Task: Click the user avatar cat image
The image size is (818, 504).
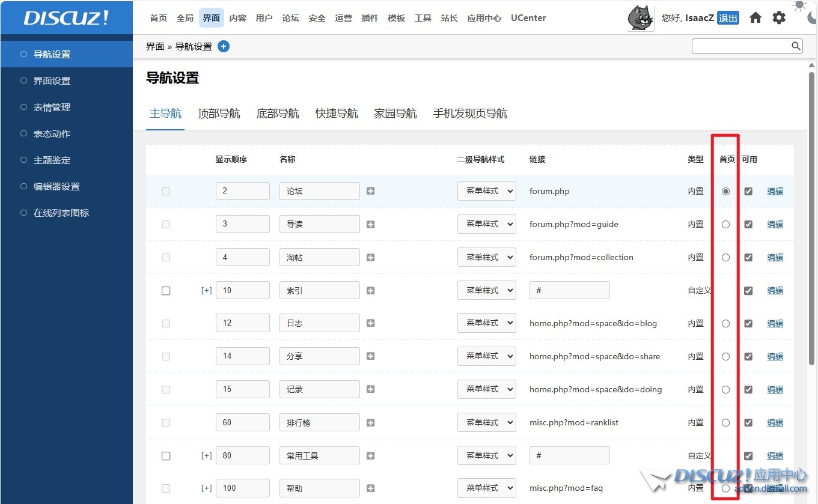Action: (640, 18)
